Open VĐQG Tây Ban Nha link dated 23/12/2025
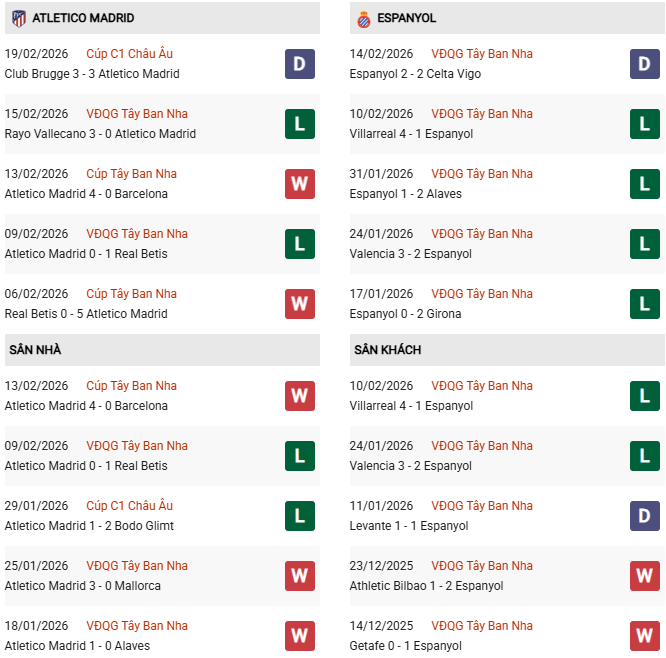 482,566
